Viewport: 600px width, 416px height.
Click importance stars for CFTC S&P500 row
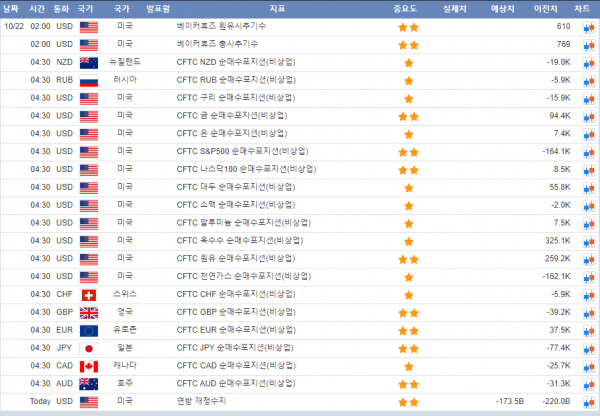[x=408, y=152]
